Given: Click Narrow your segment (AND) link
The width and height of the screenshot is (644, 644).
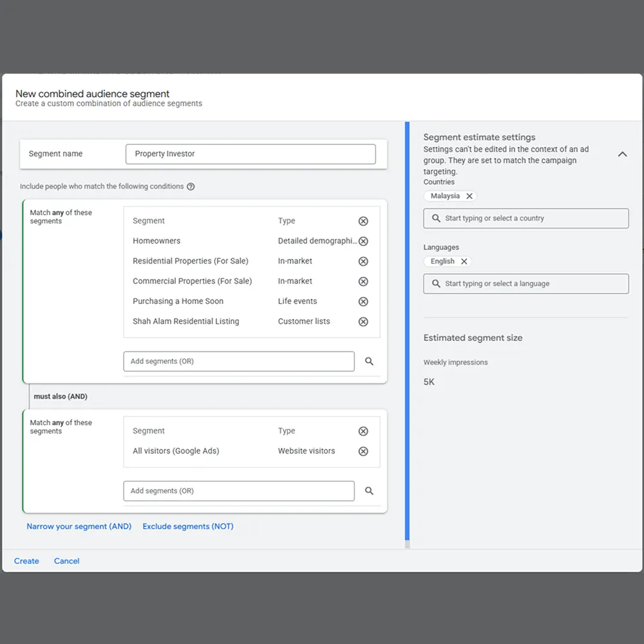Looking at the screenshot, I should (x=79, y=526).
